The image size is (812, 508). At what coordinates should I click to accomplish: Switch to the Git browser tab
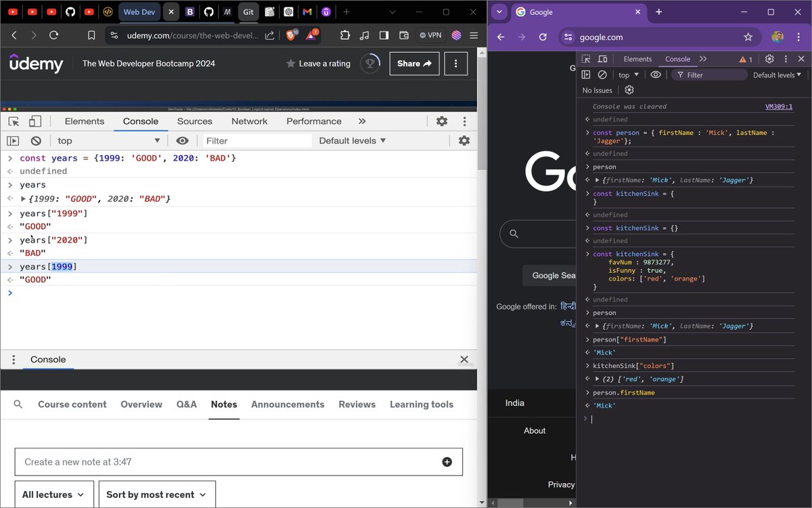click(x=248, y=12)
